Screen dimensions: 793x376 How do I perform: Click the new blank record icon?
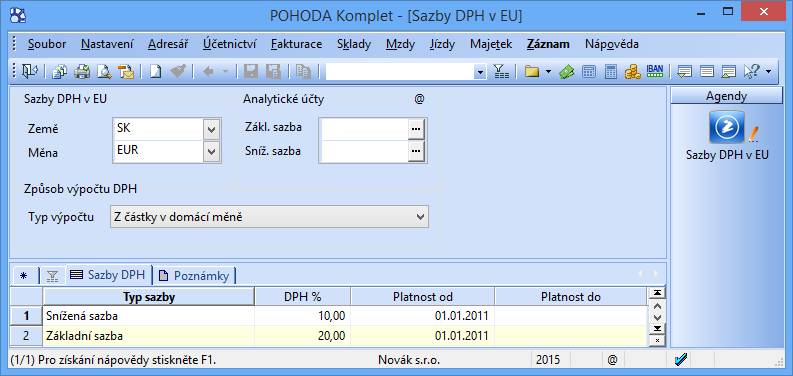point(155,72)
